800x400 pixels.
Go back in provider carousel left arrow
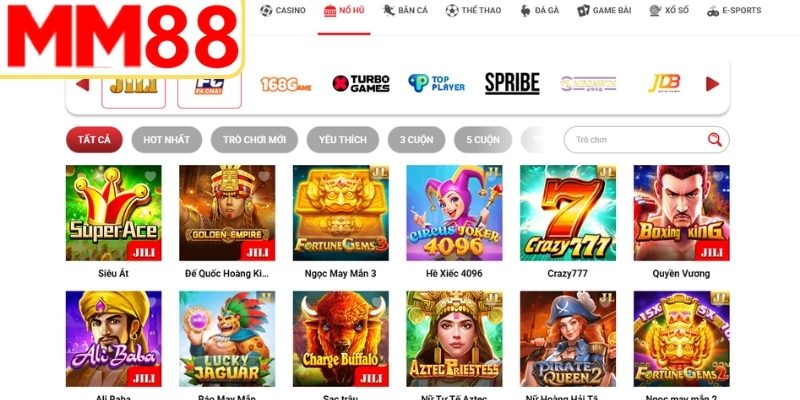(83, 85)
